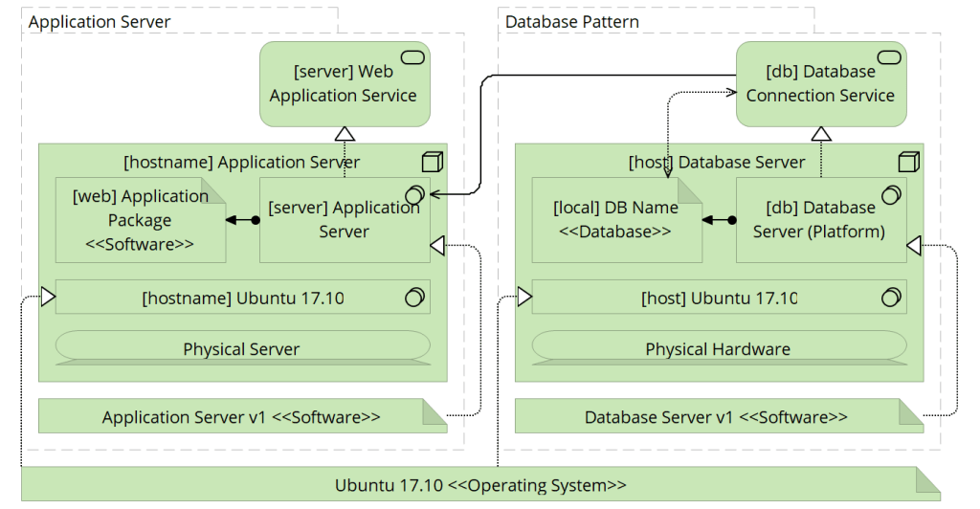The height and width of the screenshot is (509, 980).
Task: Click the Ubuntu 17.10 Operating System artifact
Action: pos(480,485)
